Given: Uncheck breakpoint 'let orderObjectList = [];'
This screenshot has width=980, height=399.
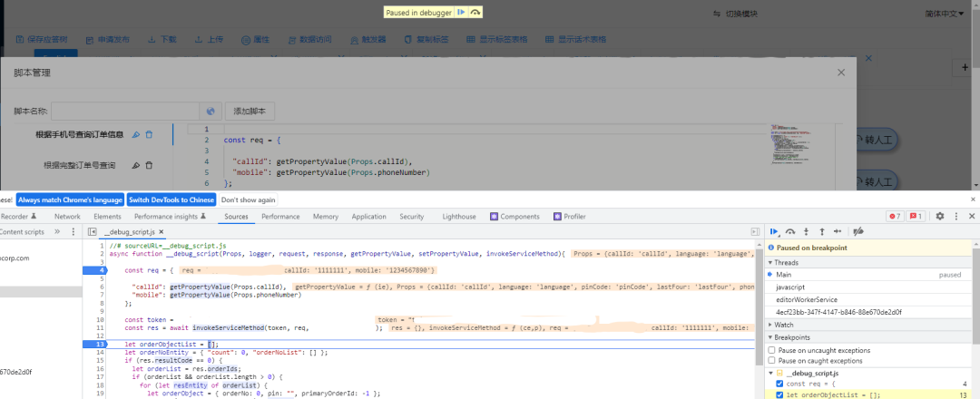Looking at the screenshot, I should tap(780, 395).
